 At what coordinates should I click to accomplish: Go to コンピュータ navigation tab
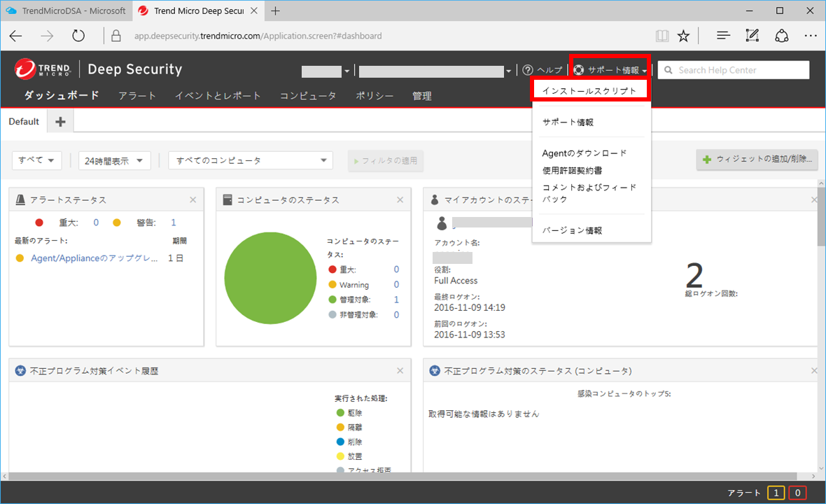tap(307, 96)
